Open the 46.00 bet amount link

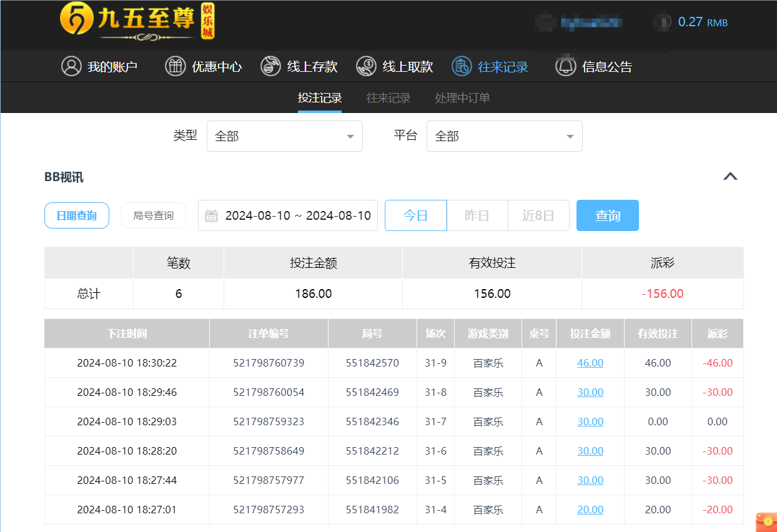click(x=590, y=362)
